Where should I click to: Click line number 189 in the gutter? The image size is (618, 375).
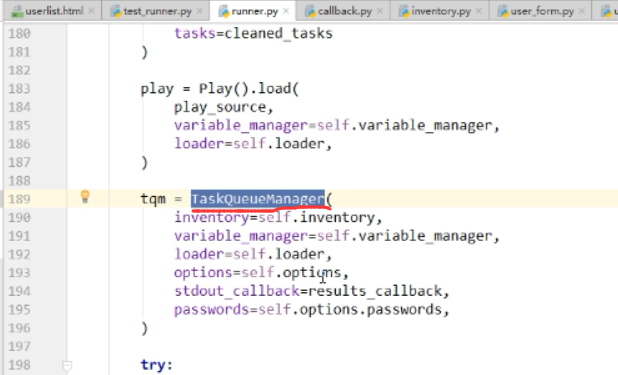(19, 199)
